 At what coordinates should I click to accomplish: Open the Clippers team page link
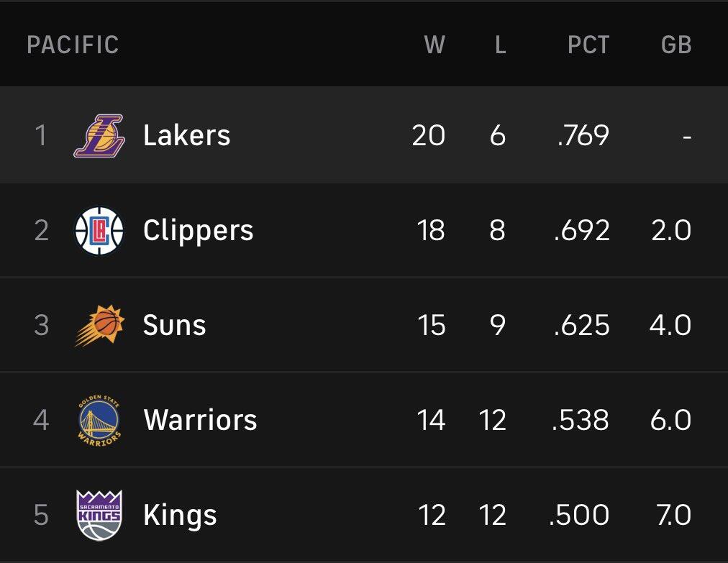(199, 231)
